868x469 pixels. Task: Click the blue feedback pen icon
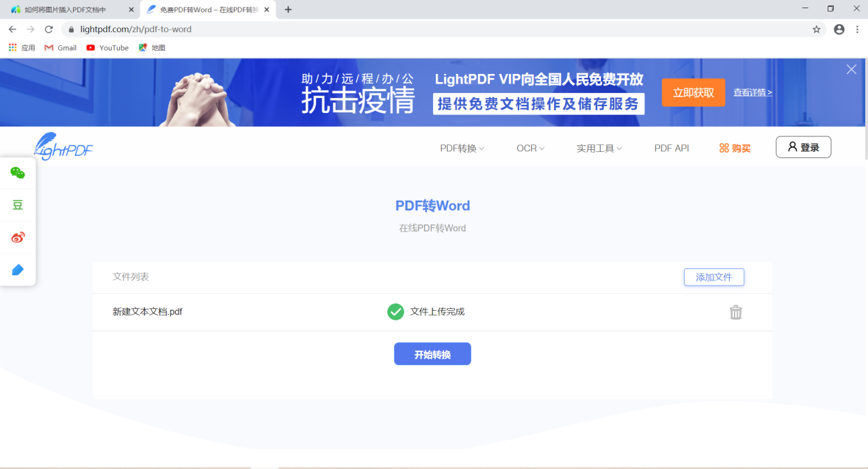coord(18,270)
